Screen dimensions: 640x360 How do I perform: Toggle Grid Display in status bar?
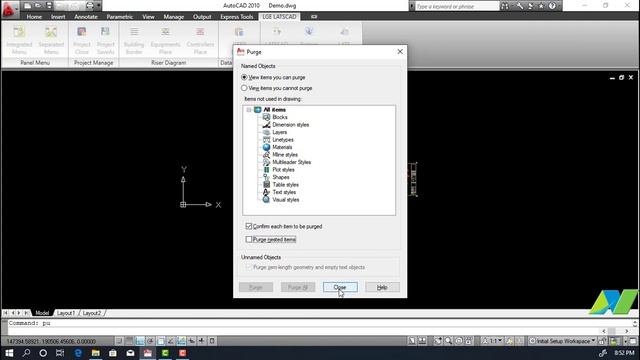[129, 341]
